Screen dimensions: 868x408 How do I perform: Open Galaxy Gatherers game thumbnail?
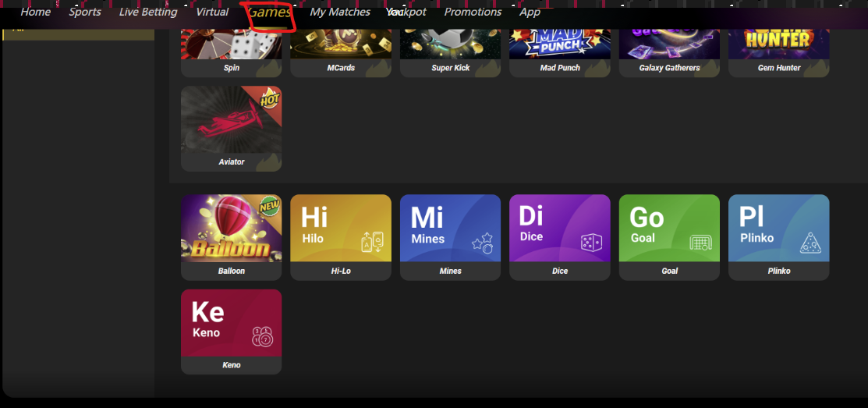pos(669,45)
